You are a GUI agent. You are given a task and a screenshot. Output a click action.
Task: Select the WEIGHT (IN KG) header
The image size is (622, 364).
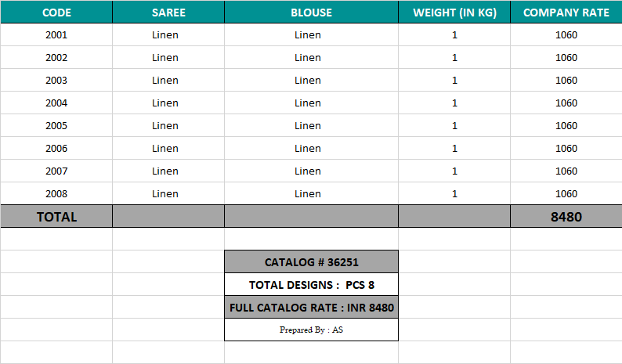(x=454, y=13)
